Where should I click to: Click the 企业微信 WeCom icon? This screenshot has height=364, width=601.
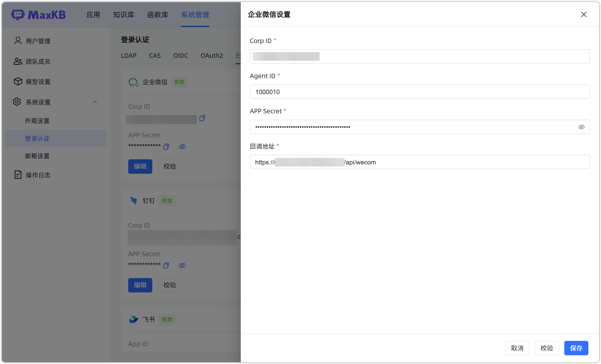[x=133, y=82]
